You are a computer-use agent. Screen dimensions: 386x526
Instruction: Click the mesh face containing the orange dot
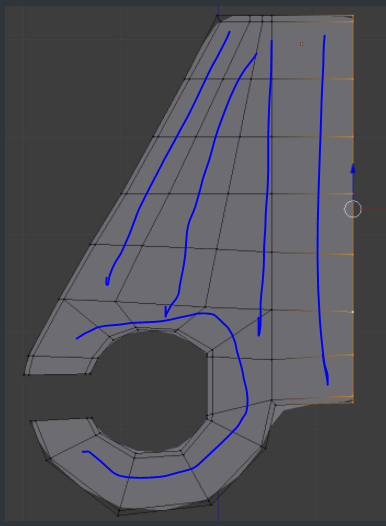coord(312,50)
